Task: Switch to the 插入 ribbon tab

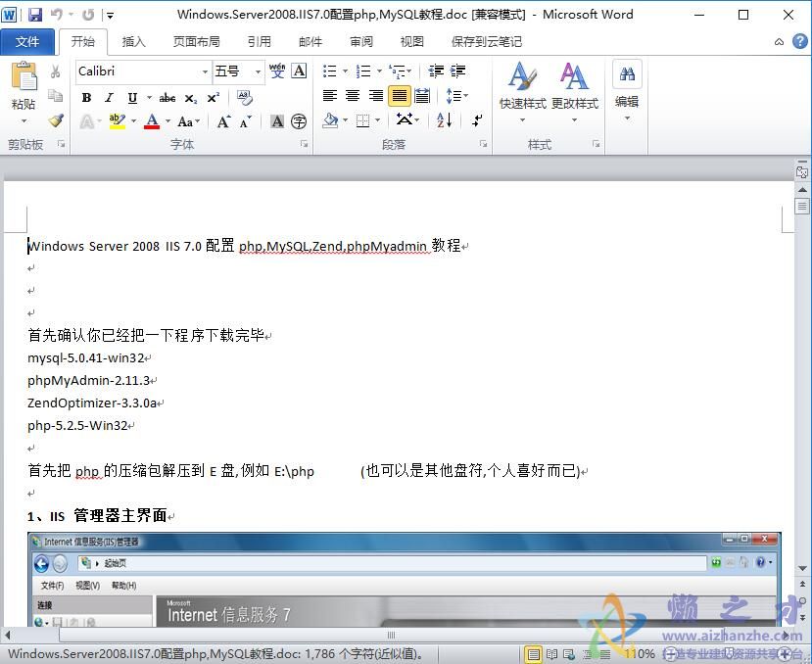Action: pyautogui.click(x=133, y=41)
